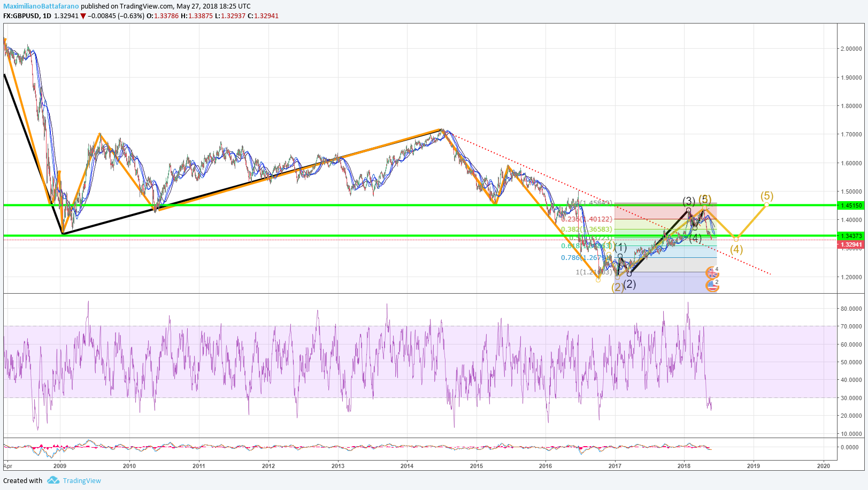Click the FX:GBPUSD, 1D symbol title

click(x=27, y=16)
